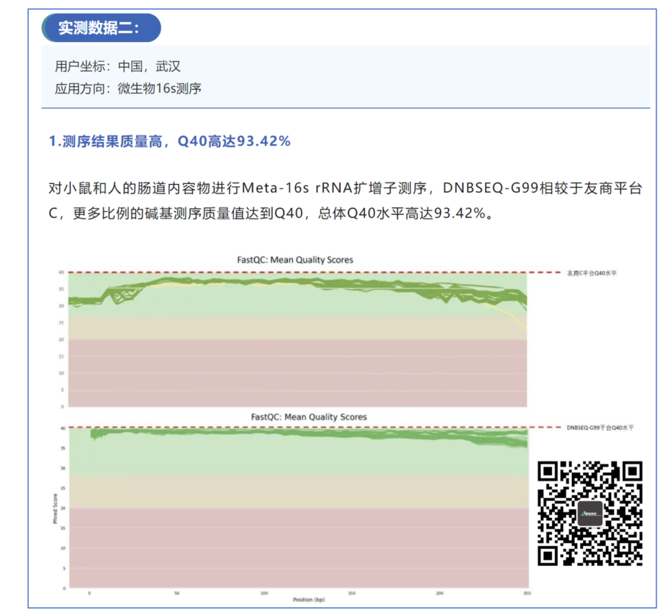Click the 友商C平台Q40水平 legend label

[x=592, y=273]
